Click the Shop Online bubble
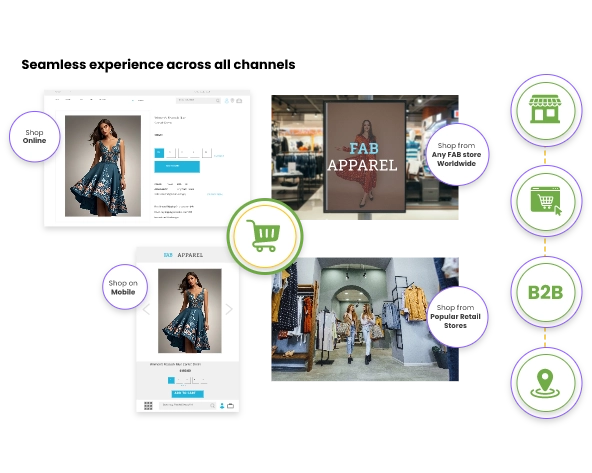592x473 pixels. [34, 137]
